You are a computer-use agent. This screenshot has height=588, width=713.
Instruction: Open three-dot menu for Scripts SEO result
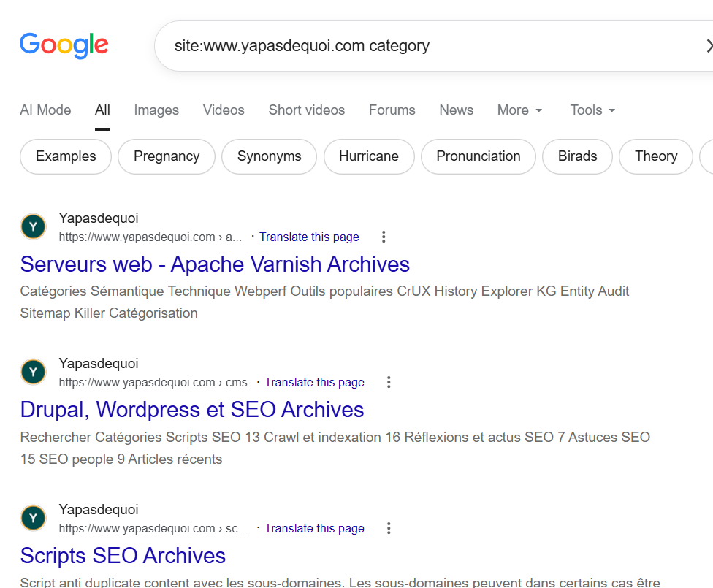(389, 528)
